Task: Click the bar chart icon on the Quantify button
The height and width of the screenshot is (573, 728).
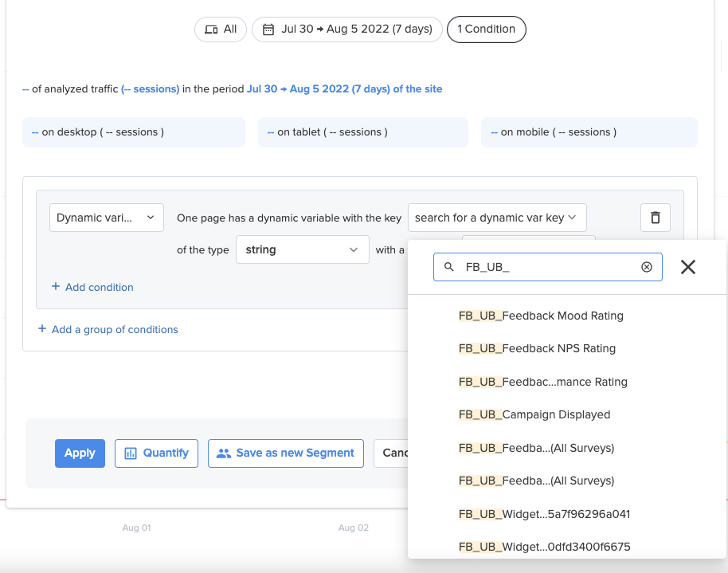Action: click(132, 453)
